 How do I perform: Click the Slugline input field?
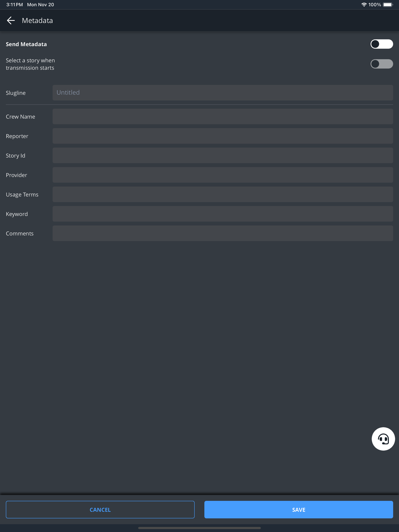[x=223, y=93]
